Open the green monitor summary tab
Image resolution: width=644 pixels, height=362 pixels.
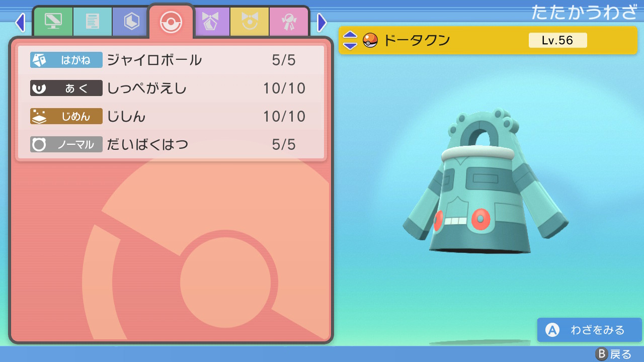click(53, 22)
